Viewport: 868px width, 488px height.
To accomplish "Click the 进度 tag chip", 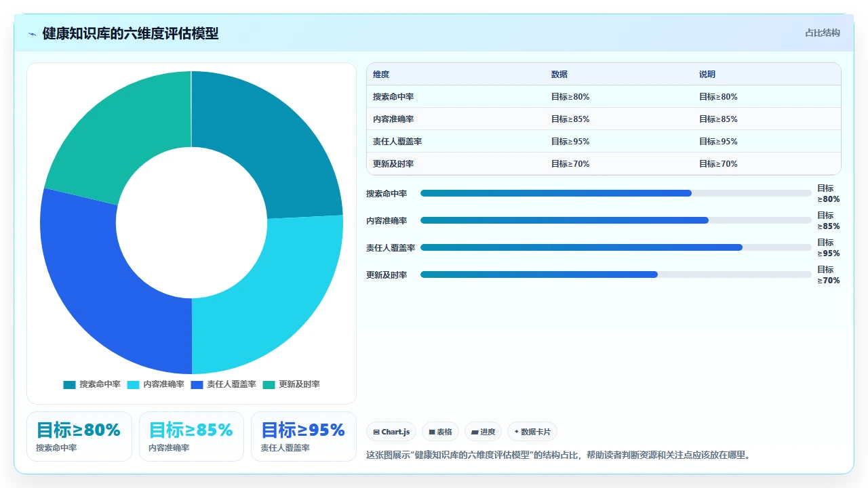I will (x=483, y=432).
